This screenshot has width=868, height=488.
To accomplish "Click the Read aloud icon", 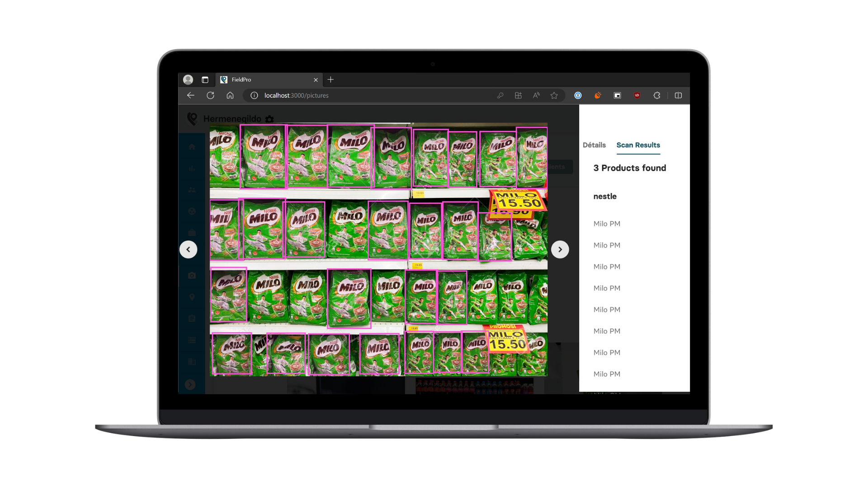I will (x=536, y=95).
